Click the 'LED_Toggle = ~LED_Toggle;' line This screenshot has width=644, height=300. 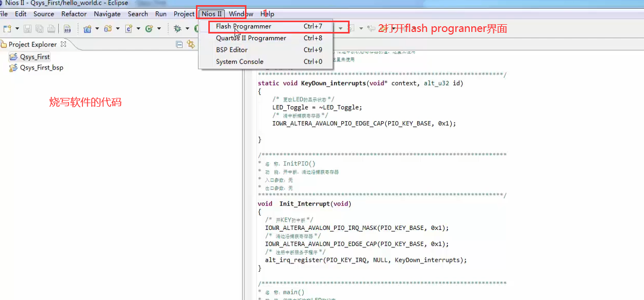(317, 107)
